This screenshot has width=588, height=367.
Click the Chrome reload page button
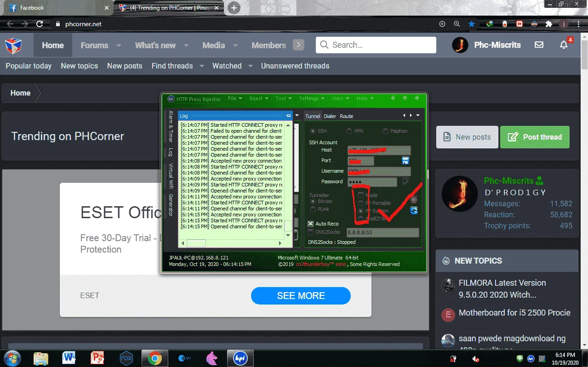point(40,24)
